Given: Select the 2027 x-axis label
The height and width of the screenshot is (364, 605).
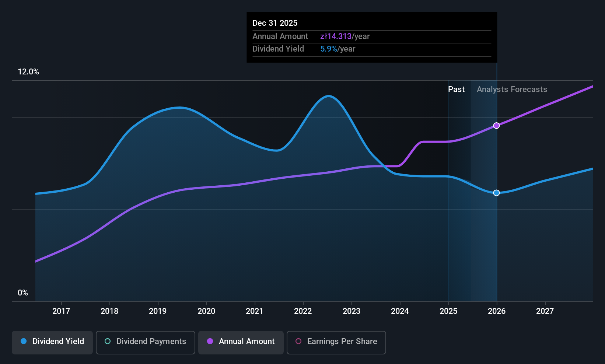Looking at the screenshot, I should click(545, 311).
